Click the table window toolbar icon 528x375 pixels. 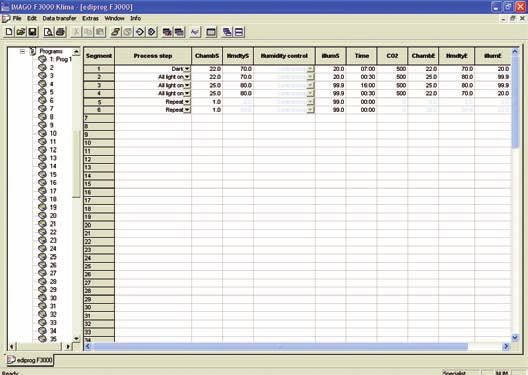coord(211,32)
